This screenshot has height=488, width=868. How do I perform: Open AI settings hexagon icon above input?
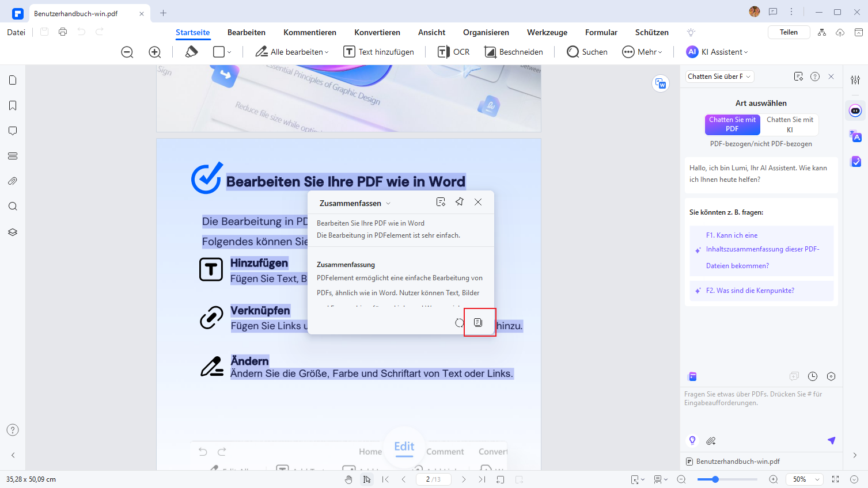click(x=831, y=376)
